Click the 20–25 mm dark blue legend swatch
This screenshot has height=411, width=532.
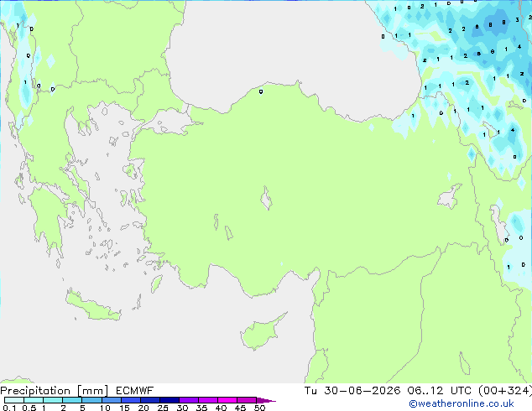pos(150,400)
